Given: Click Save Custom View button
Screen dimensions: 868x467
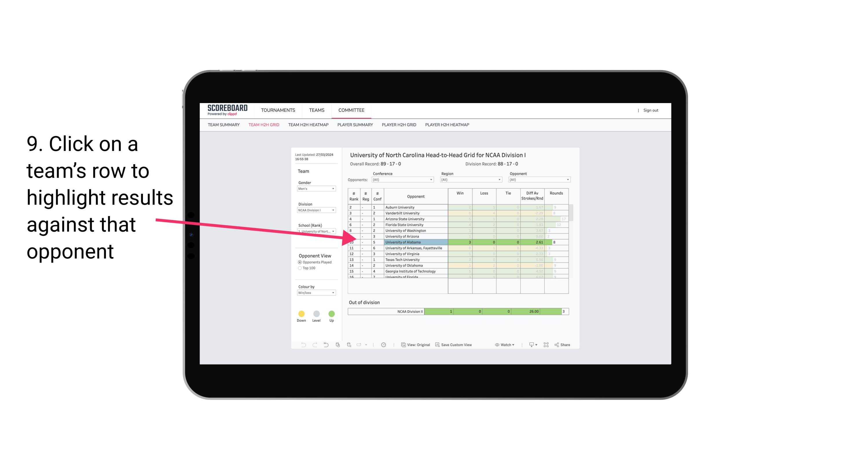Looking at the screenshot, I should click(x=456, y=345).
